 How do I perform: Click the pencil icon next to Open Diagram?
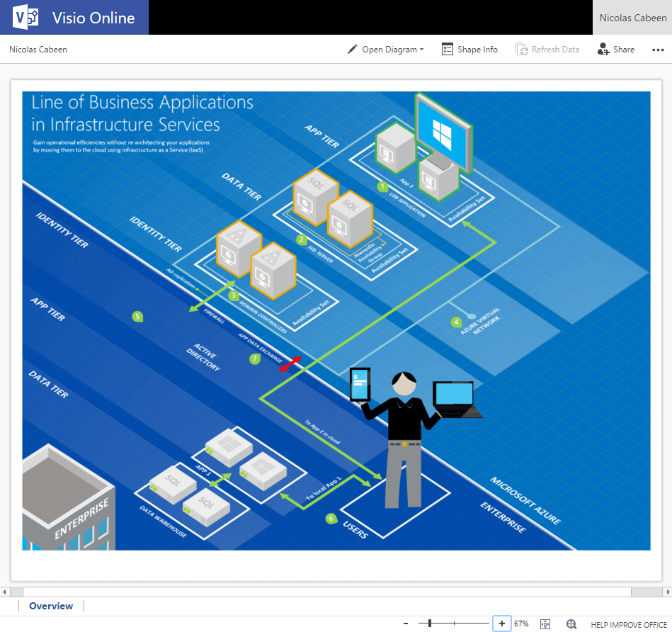point(352,49)
